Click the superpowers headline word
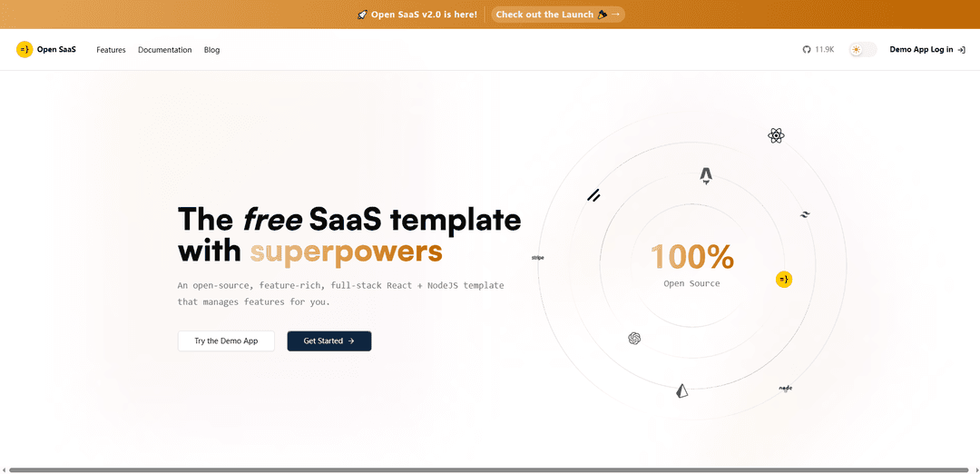980x474 pixels. click(347, 252)
